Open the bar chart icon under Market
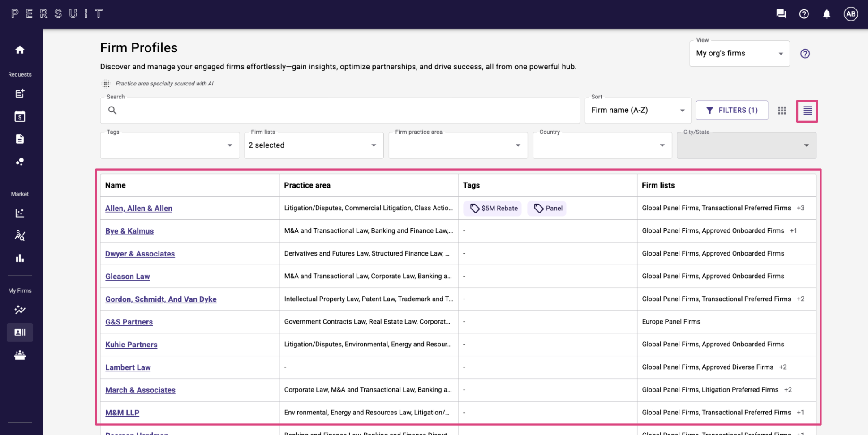The height and width of the screenshot is (435, 868). tap(20, 258)
